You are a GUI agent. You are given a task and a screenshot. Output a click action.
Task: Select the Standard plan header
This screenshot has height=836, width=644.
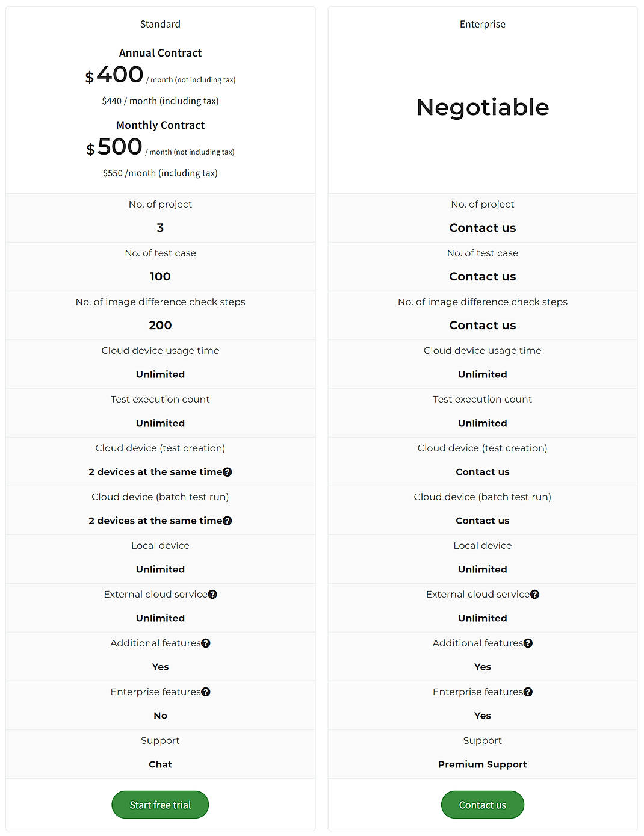(160, 24)
